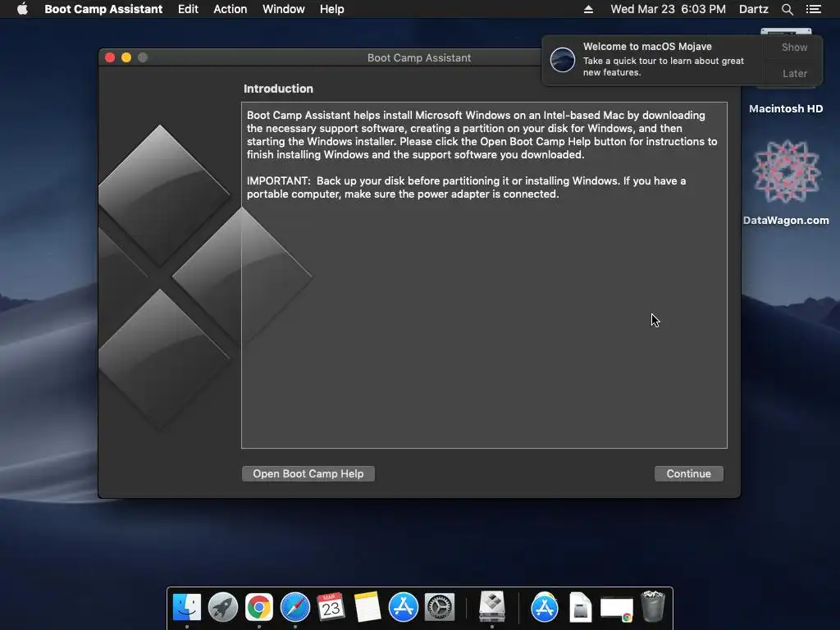Click the eject icon in menu bar
The width and height of the screenshot is (840, 630).
pyautogui.click(x=588, y=9)
